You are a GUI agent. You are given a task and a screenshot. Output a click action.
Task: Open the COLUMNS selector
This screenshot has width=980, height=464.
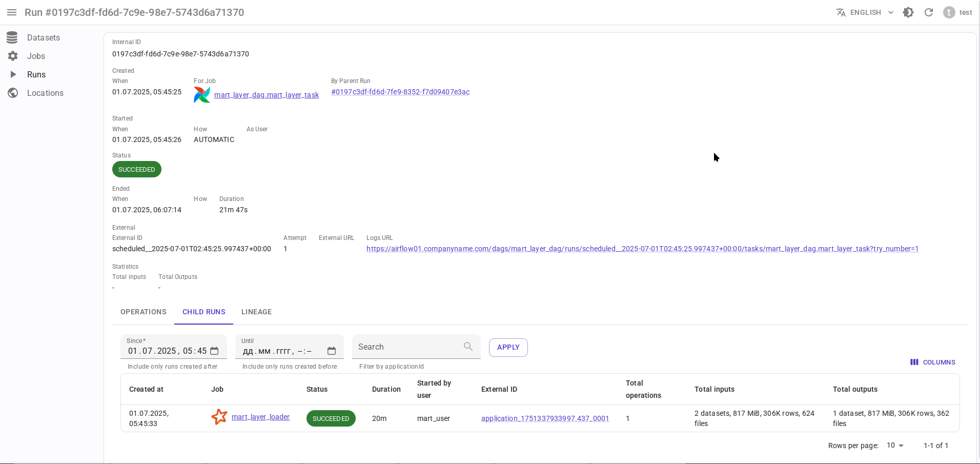(x=933, y=362)
